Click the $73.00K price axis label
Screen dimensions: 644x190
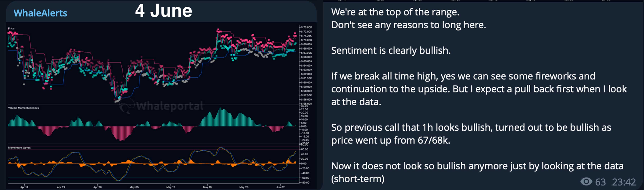[306, 27]
